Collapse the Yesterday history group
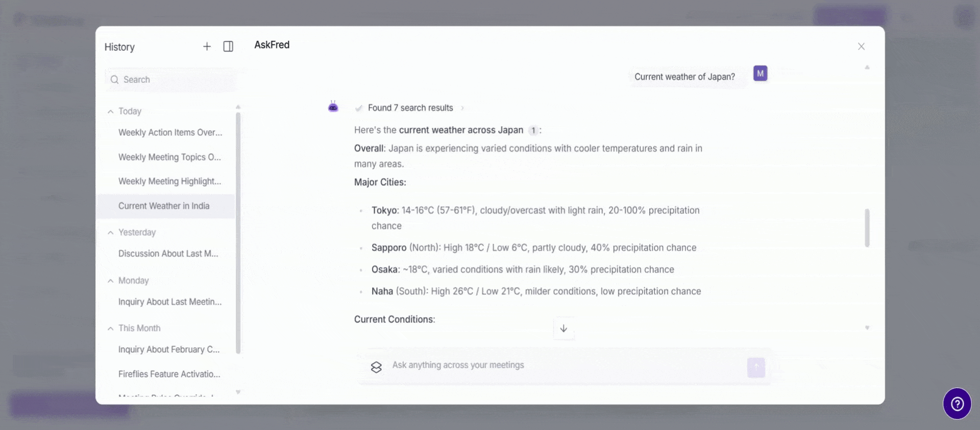The image size is (980, 430). (110, 232)
